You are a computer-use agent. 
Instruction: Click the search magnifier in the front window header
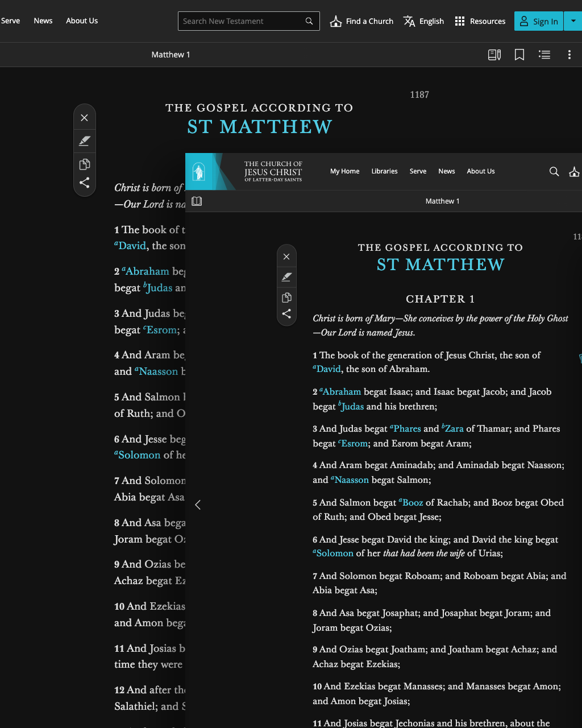[x=554, y=172]
